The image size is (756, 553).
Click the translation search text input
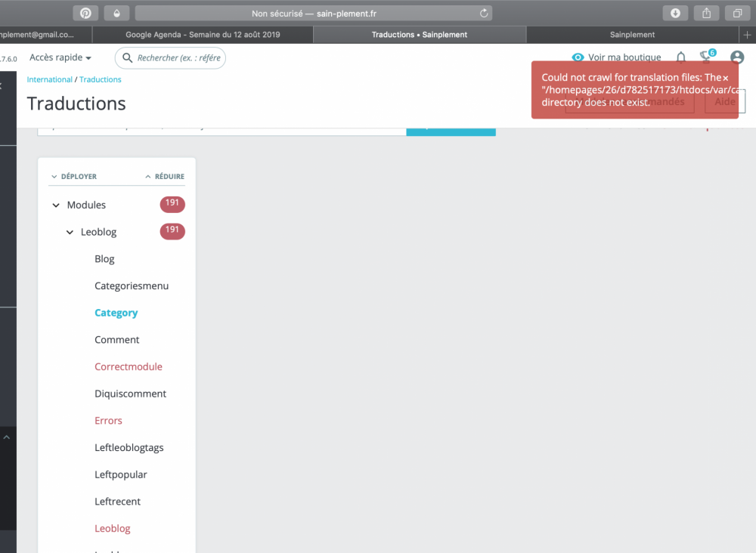click(x=222, y=131)
